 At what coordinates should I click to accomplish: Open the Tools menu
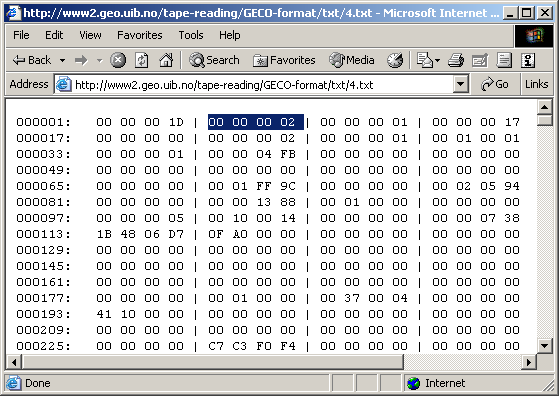191,35
